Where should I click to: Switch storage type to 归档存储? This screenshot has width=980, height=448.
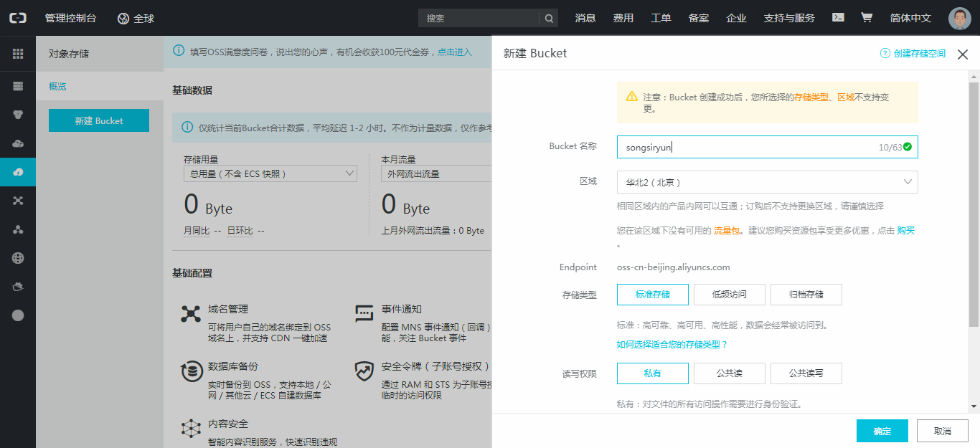pos(806,294)
